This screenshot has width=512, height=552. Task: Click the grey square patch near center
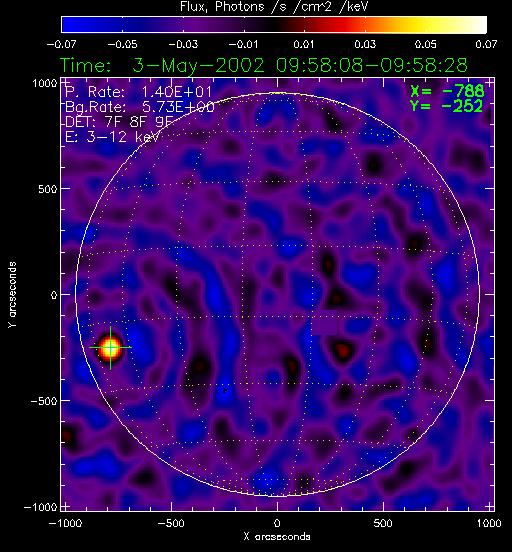pos(324,322)
